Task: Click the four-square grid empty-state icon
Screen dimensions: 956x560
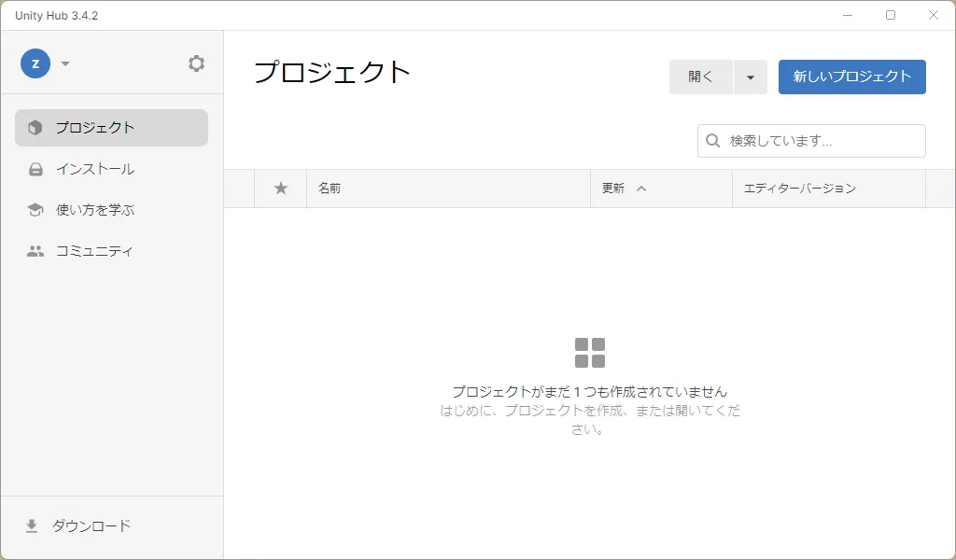Action: [x=590, y=353]
